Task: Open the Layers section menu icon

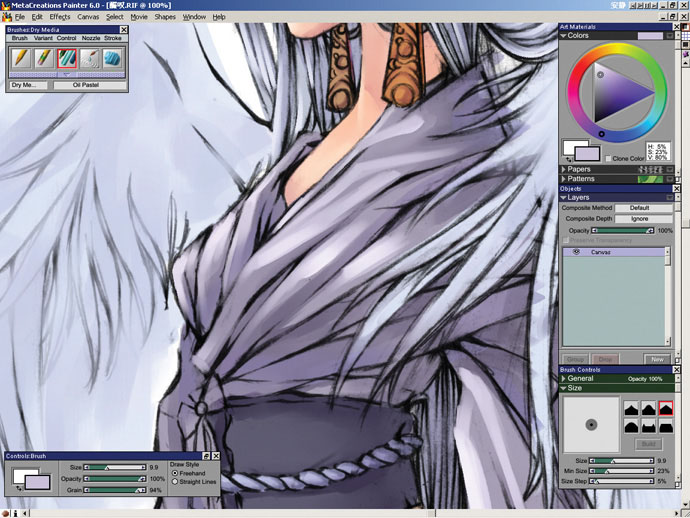Action: 670,198
